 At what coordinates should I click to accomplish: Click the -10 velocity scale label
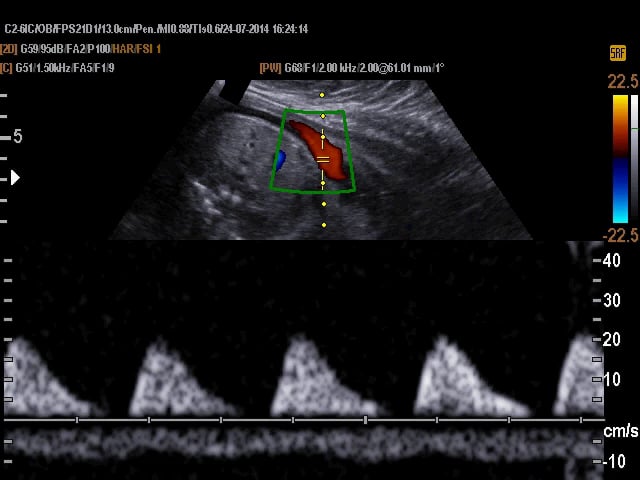point(614,461)
